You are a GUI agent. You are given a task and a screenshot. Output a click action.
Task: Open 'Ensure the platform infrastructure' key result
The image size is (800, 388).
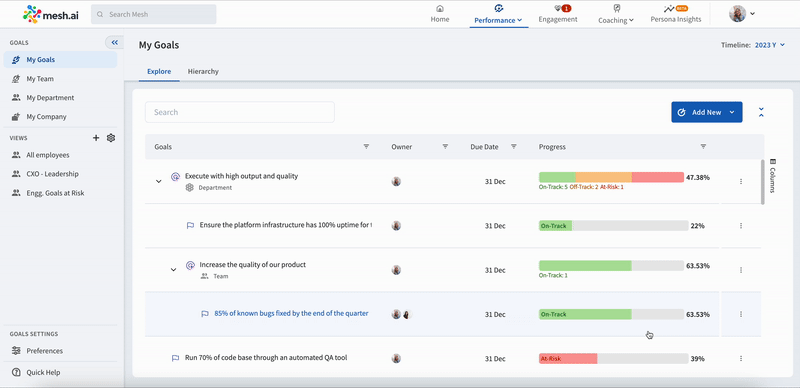286,225
